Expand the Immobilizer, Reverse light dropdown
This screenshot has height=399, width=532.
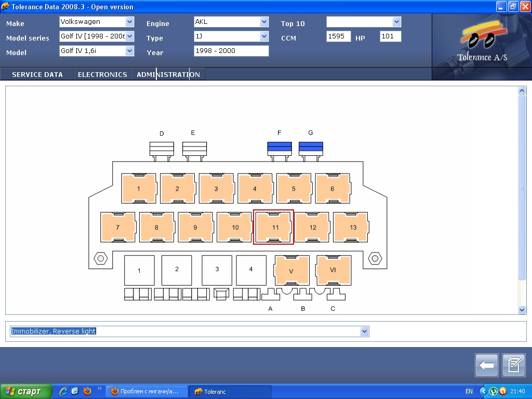pyautogui.click(x=364, y=331)
